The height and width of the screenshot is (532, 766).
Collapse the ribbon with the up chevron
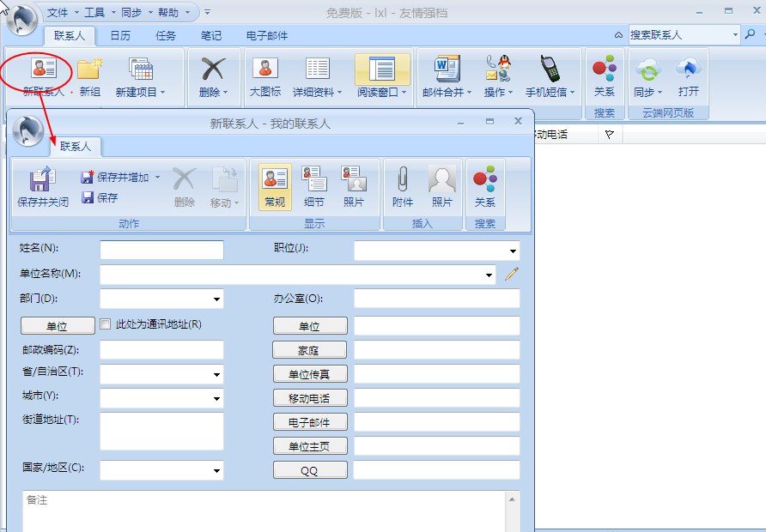click(618, 34)
